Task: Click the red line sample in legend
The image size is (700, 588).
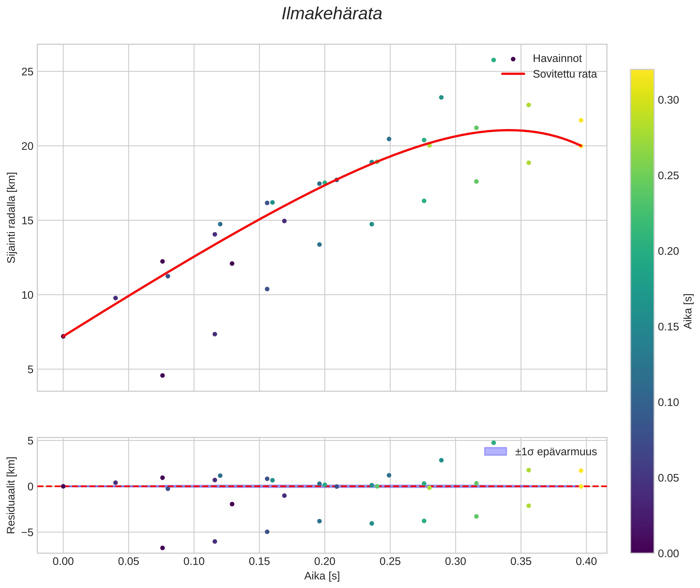Action: pos(513,74)
